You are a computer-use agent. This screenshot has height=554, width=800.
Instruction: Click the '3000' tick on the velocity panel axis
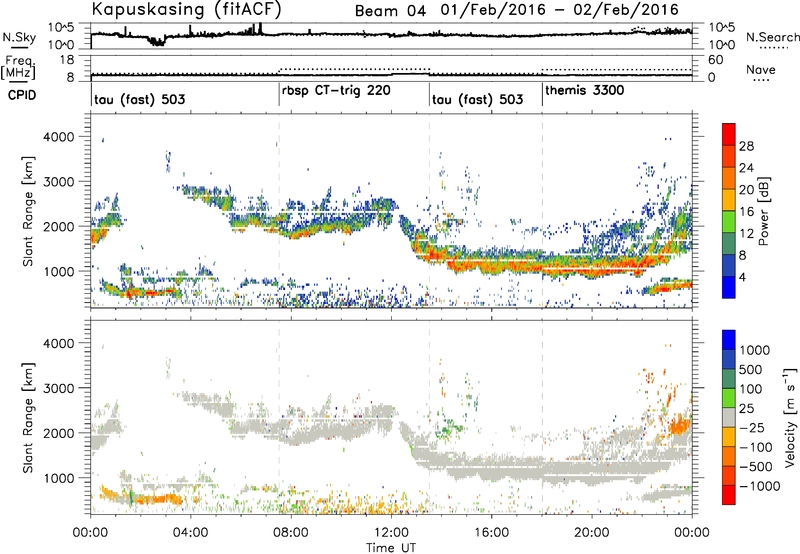[x=58, y=388]
